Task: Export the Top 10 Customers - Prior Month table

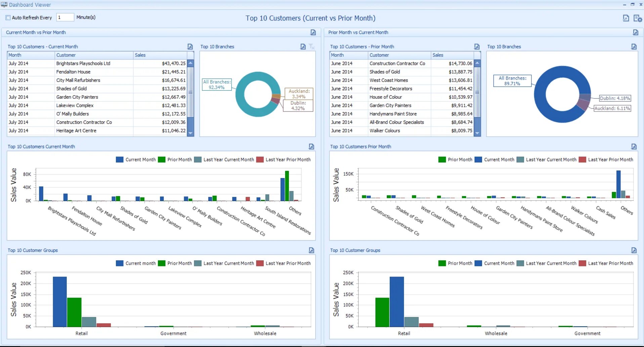Action: [x=477, y=47]
